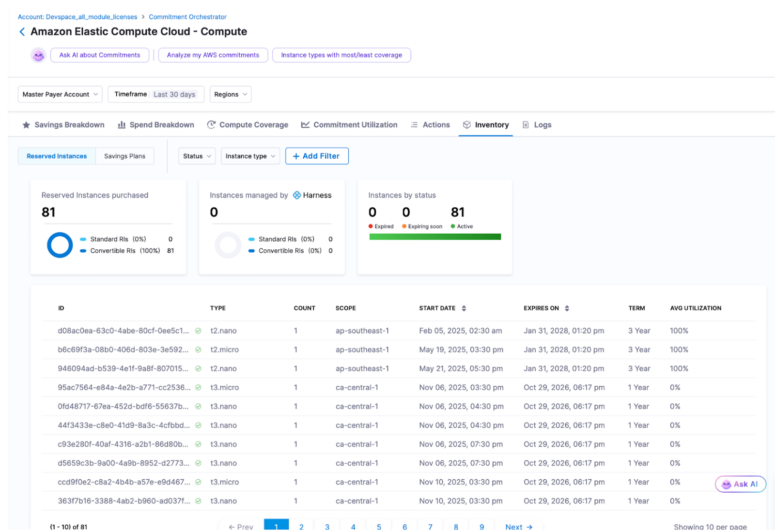Screen dimensions: 775x532
Task: Click the red Expired status dot
Action: click(371, 227)
